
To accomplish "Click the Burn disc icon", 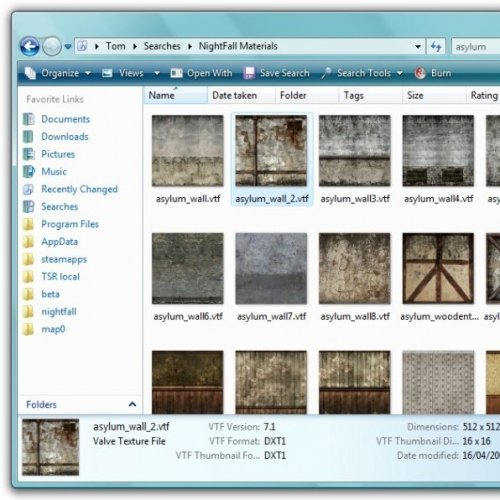I will pyautogui.click(x=420, y=73).
